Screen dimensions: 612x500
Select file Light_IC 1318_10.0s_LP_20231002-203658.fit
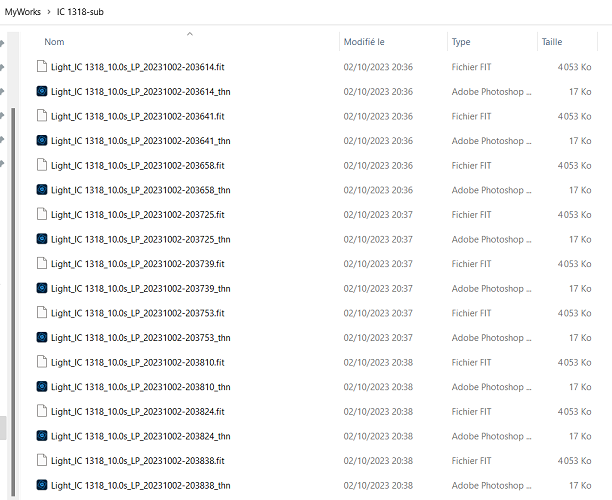coord(137,165)
